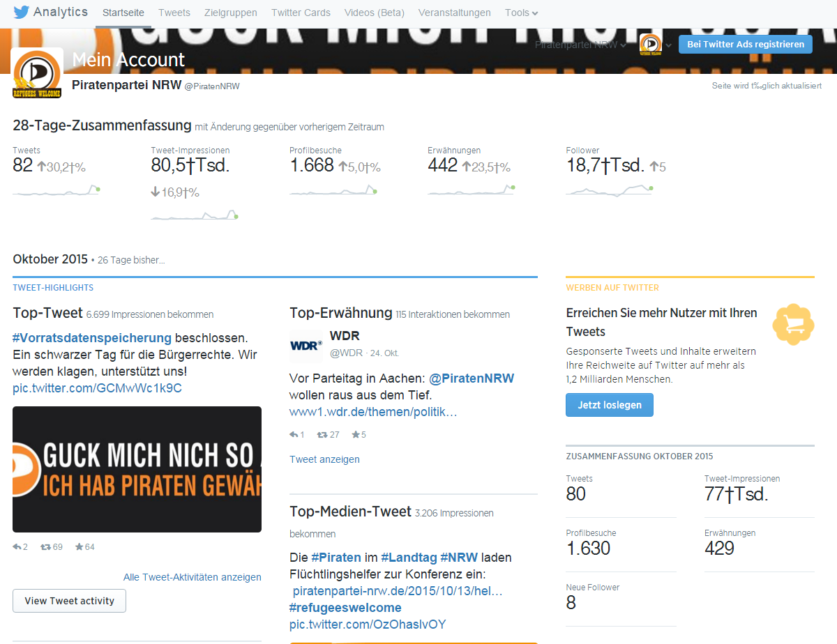Click the retweet icon under Top-Tweet
Screen dimensions: 837x644
[45, 547]
